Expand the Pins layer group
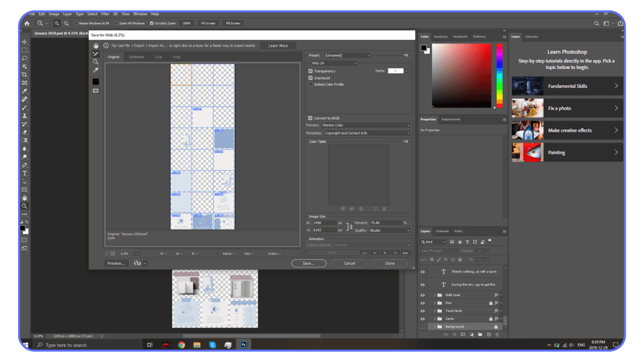Image resolution: width=644 pixels, height=362 pixels. point(435,303)
